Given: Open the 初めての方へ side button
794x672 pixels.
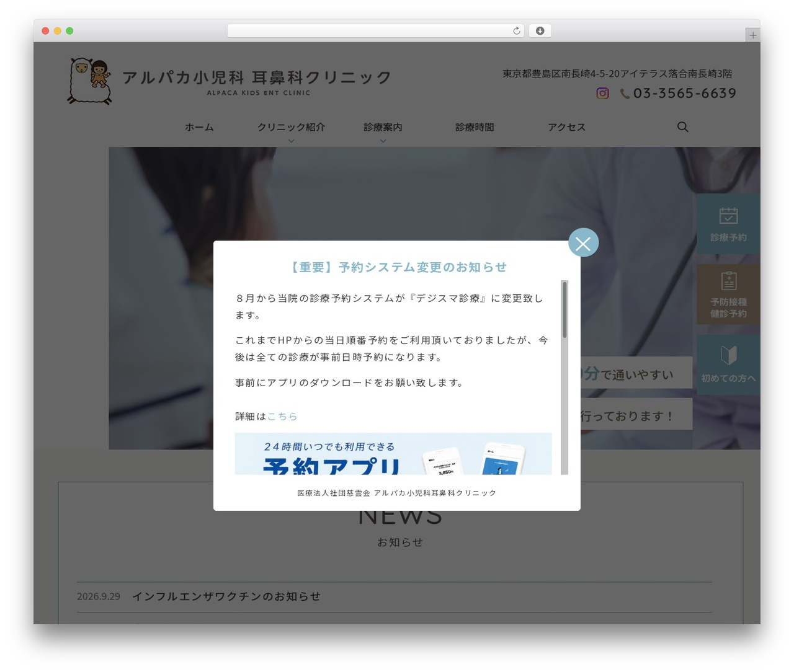Looking at the screenshot, I should point(728,365).
